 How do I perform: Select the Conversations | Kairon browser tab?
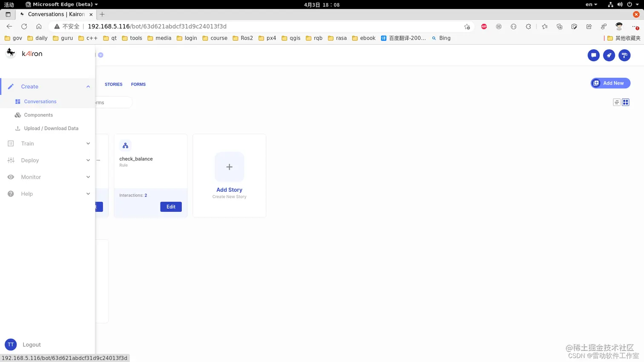tap(56, 14)
